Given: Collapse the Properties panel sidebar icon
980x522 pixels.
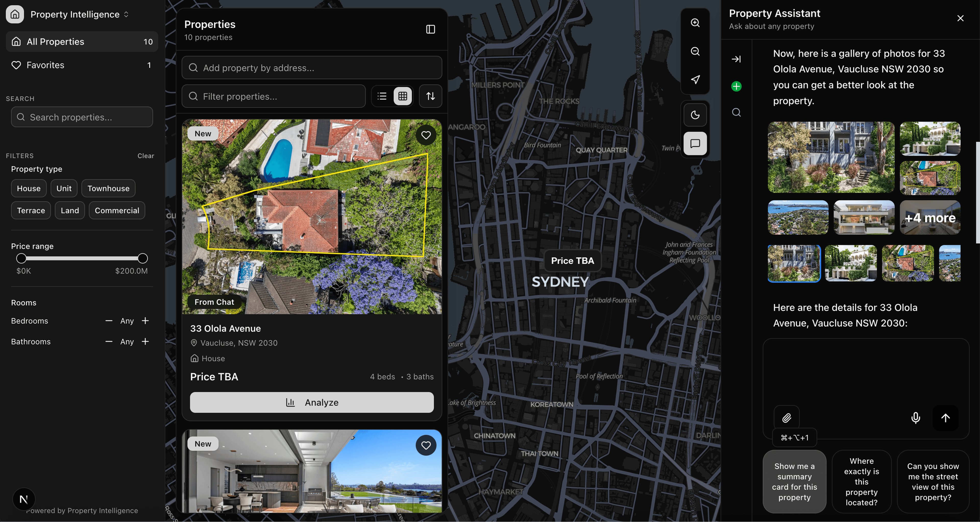Looking at the screenshot, I should click(x=430, y=29).
